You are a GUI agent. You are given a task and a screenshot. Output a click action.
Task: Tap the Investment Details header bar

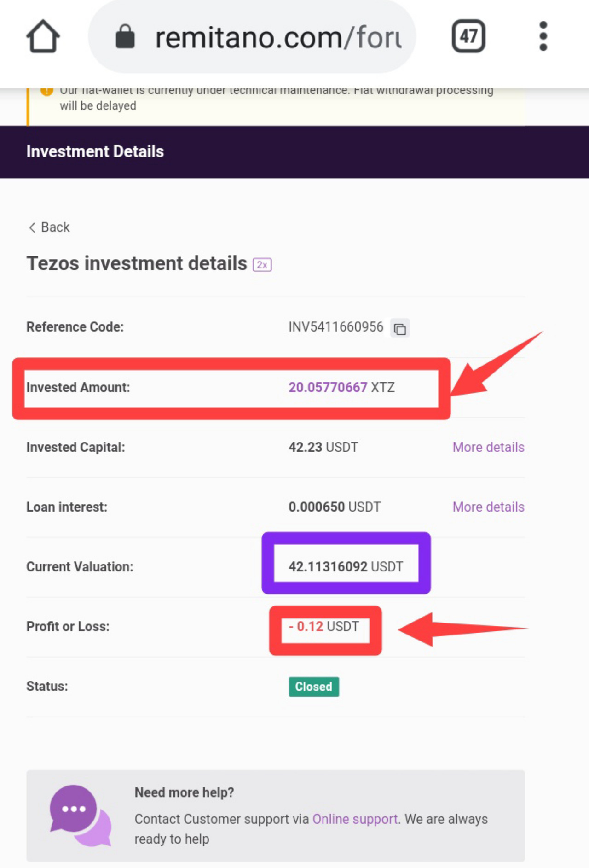(x=294, y=151)
